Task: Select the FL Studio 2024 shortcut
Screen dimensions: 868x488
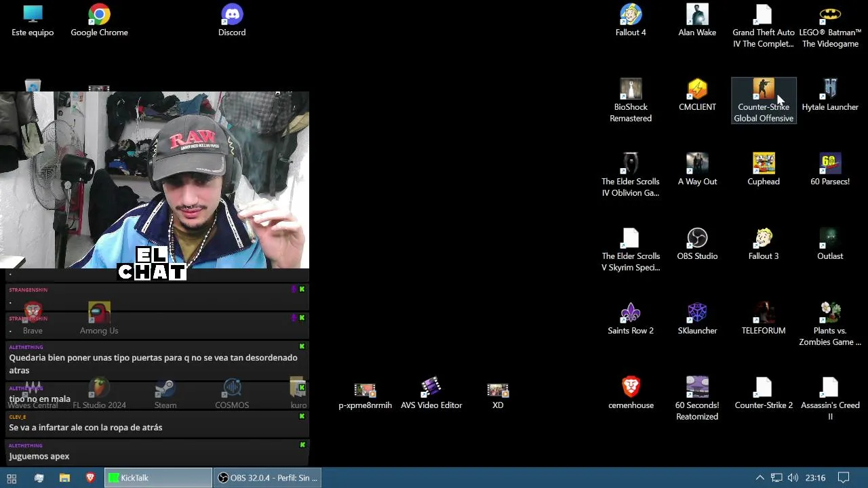Action: pyautogui.click(x=99, y=394)
